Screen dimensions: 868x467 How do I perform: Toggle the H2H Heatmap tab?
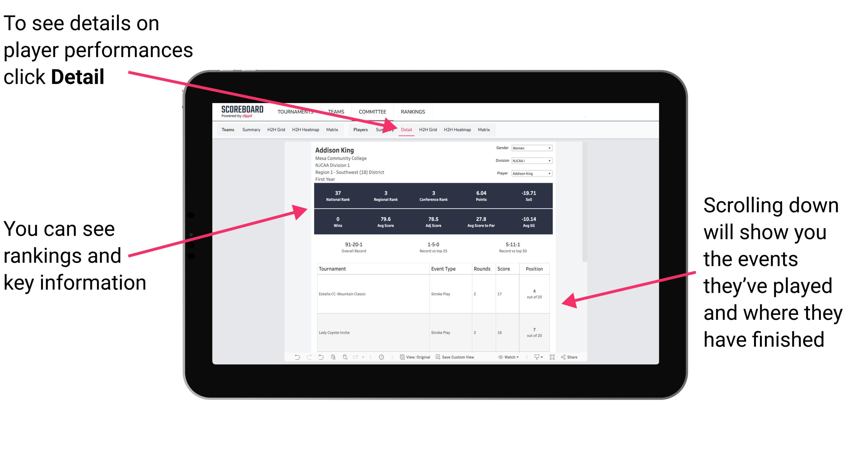[457, 129]
